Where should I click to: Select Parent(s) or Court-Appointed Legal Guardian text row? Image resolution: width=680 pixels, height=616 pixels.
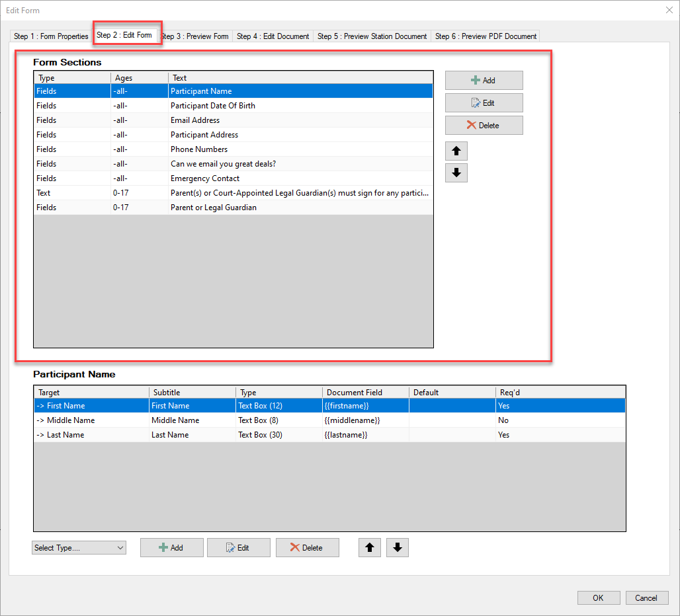(x=234, y=193)
